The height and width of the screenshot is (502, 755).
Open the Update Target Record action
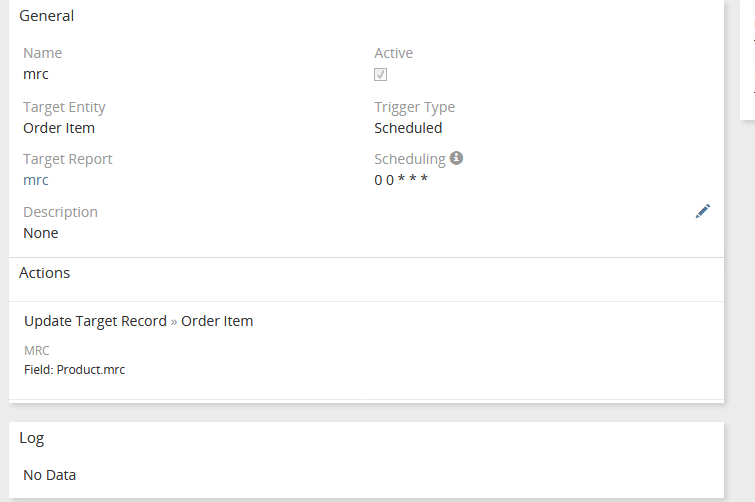(x=95, y=321)
